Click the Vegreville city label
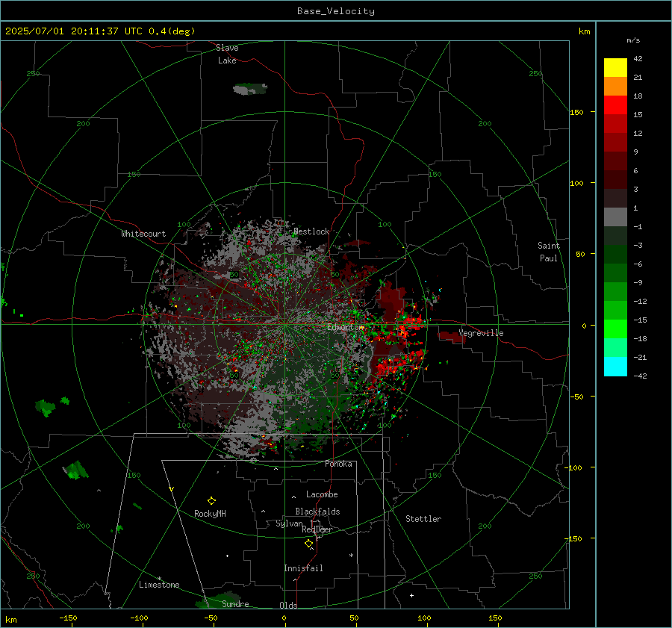This screenshot has height=628, width=672. click(x=481, y=333)
